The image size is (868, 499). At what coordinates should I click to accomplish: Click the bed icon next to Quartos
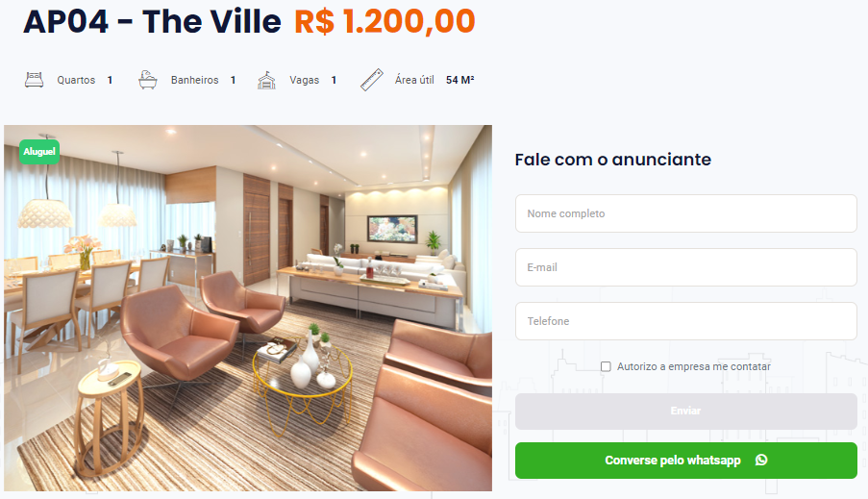(34, 80)
